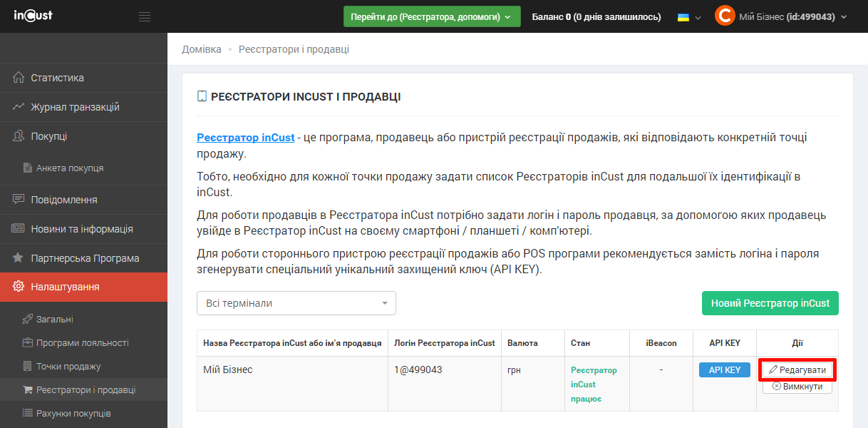Click the inCust logo
The image size is (868, 428).
(x=33, y=16)
